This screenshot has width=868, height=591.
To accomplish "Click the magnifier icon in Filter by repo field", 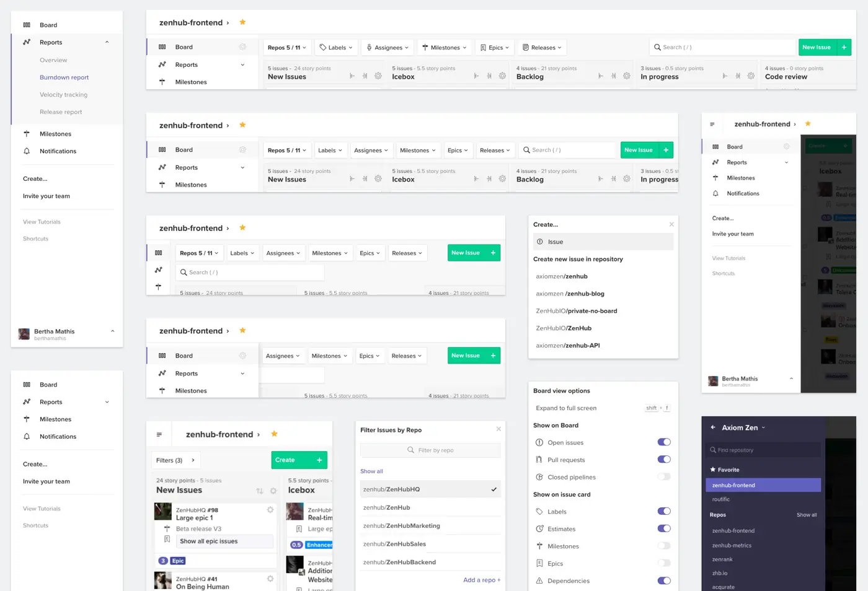I will coord(410,450).
